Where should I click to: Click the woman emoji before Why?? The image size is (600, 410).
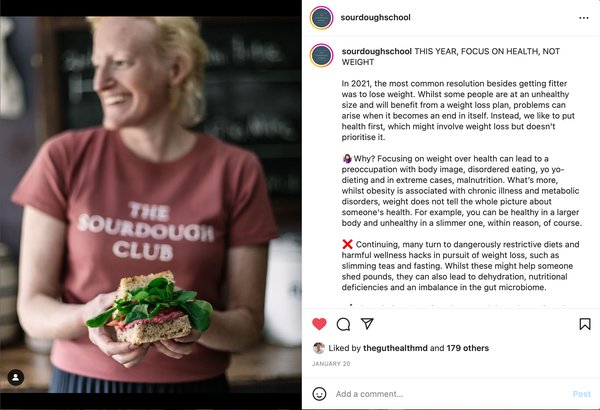click(x=347, y=158)
